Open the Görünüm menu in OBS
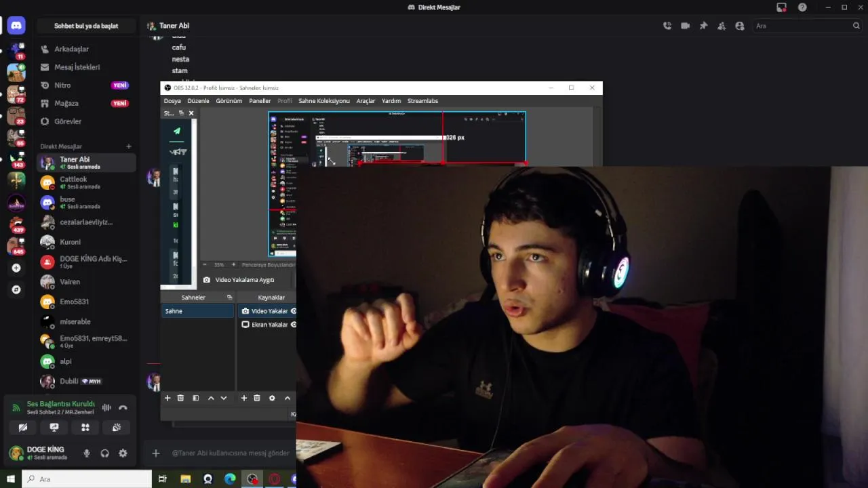868x488 pixels. [229, 101]
